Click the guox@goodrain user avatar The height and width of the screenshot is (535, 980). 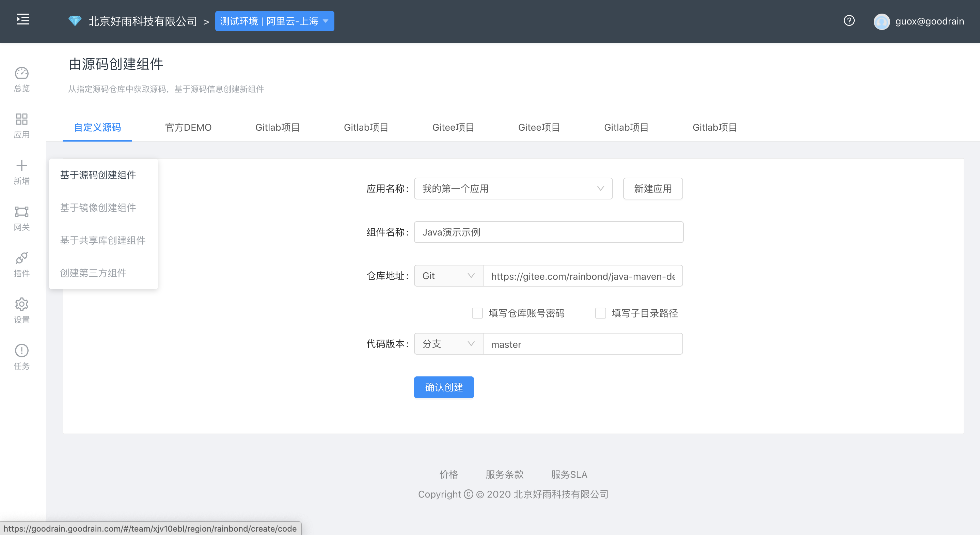click(x=883, y=21)
